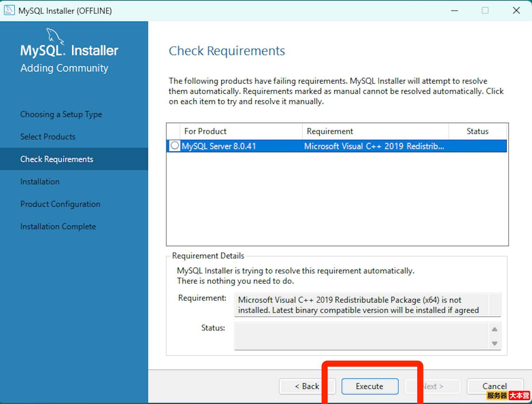
Task: Click the Status column header
Action: click(x=477, y=131)
